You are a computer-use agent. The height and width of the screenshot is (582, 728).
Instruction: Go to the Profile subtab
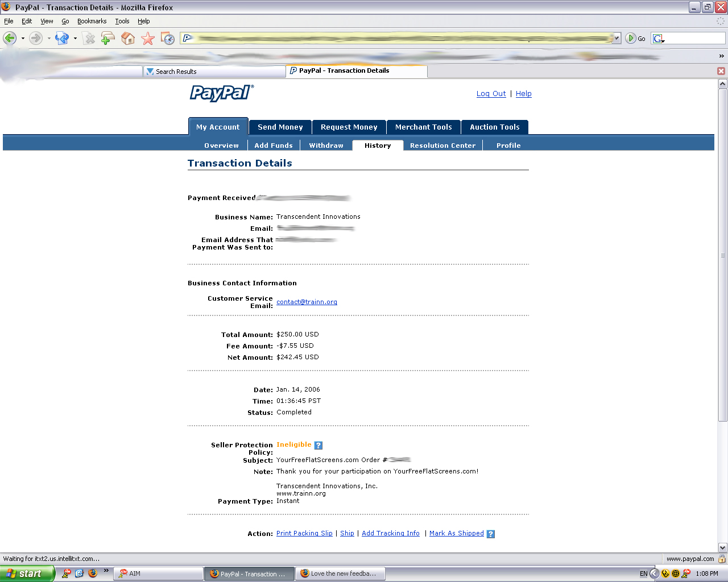click(x=508, y=145)
